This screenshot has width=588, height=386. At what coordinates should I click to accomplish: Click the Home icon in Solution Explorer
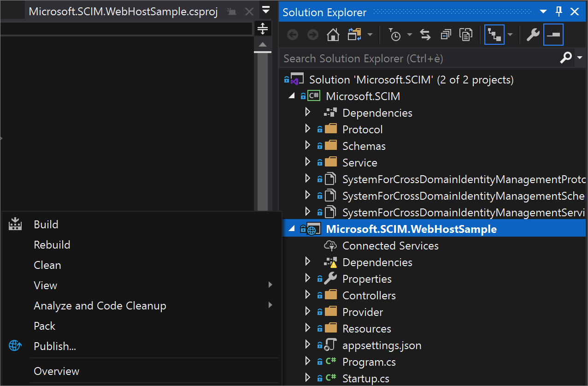(x=333, y=35)
